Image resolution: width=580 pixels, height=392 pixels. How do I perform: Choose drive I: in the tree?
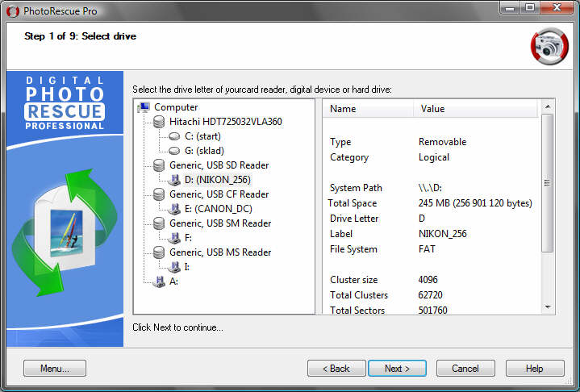pos(187,267)
